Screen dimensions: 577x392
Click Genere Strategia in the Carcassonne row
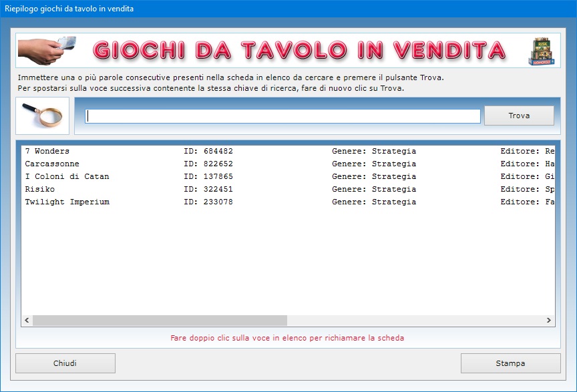point(373,164)
